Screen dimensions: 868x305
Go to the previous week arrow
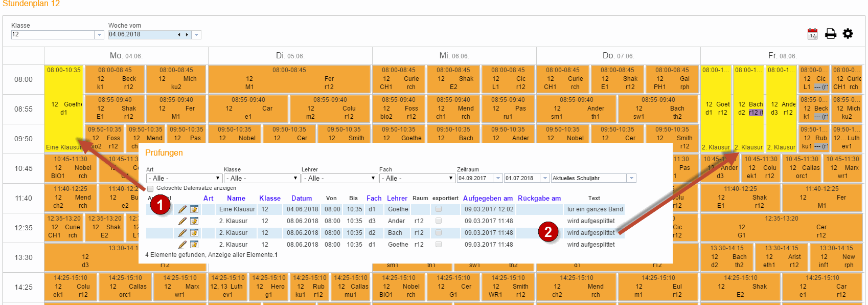(179, 35)
